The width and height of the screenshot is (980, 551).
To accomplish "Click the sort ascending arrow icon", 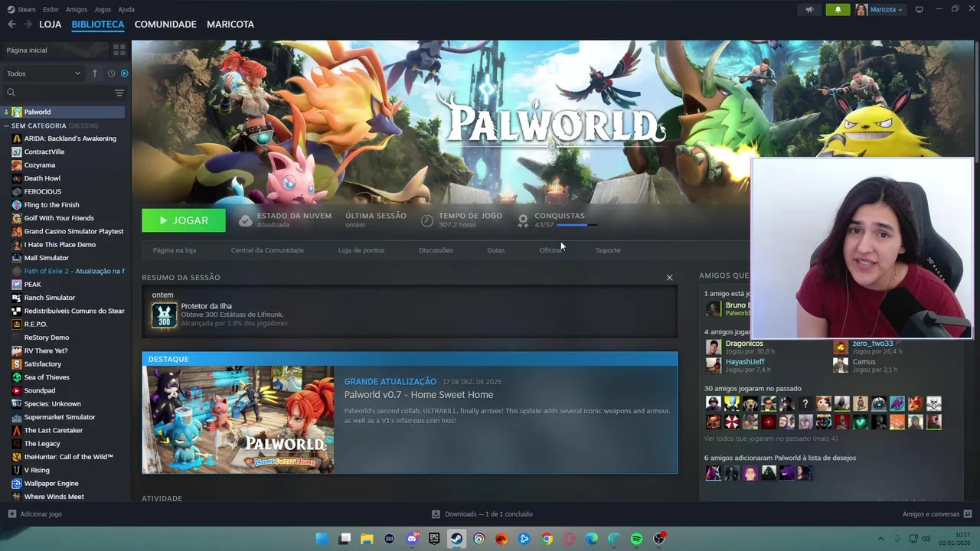I will [x=95, y=73].
